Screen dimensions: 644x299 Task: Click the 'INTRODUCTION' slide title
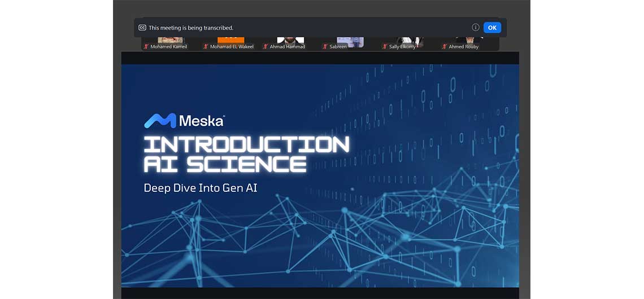coord(246,145)
